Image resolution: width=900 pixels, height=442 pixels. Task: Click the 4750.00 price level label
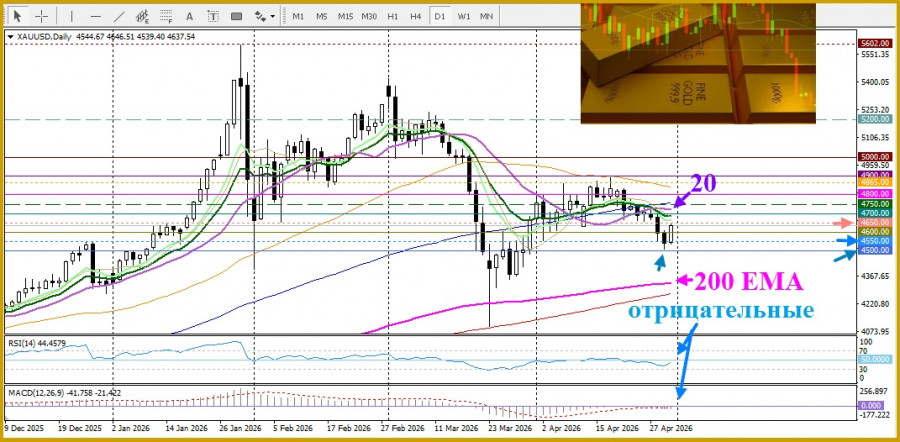tap(875, 204)
